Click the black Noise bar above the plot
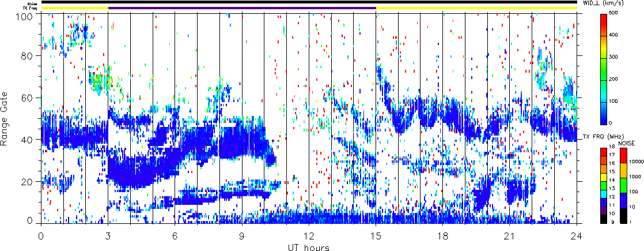644x251 pixels. (308, 2)
